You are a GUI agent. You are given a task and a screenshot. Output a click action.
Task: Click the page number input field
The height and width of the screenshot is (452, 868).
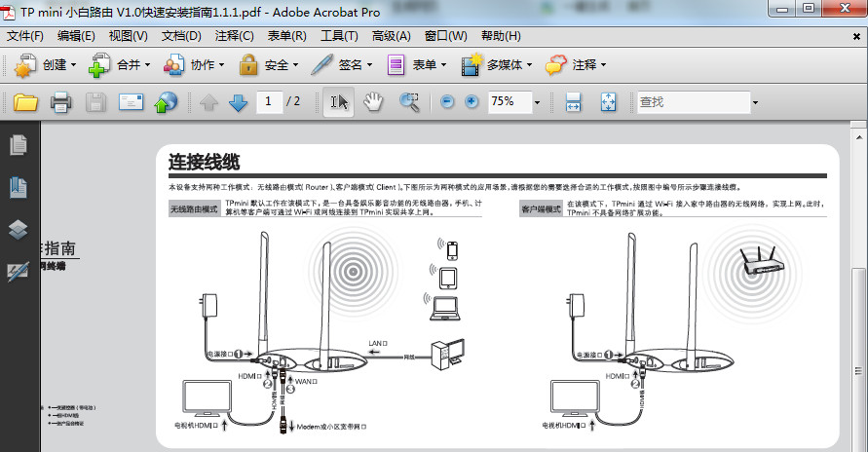click(270, 101)
